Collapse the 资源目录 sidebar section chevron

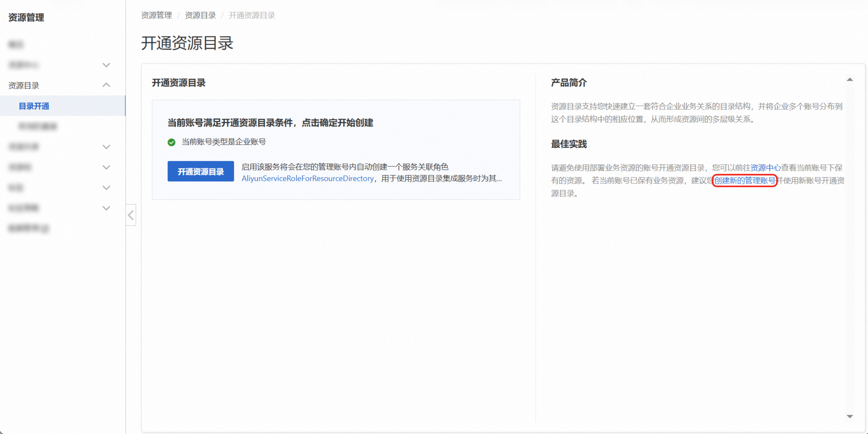106,85
